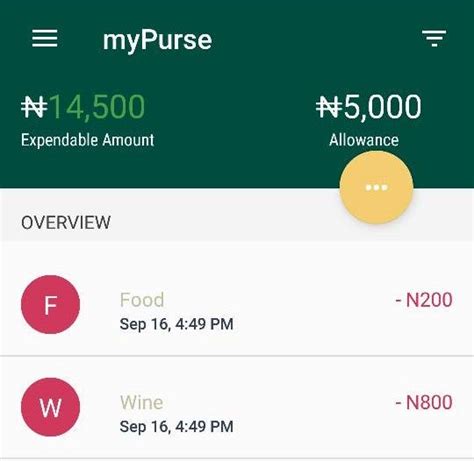
Task: Select the red W avatar for Wine
Action: click(x=50, y=407)
